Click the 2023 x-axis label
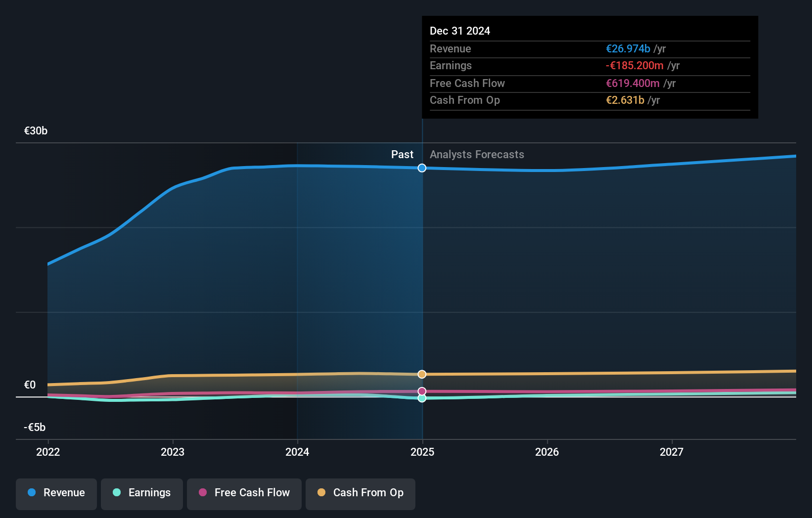Viewport: 812px width, 518px height. (x=173, y=452)
